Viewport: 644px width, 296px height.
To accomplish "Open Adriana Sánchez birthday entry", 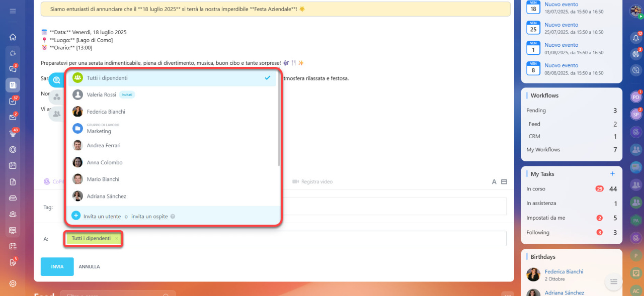I will point(565,293).
